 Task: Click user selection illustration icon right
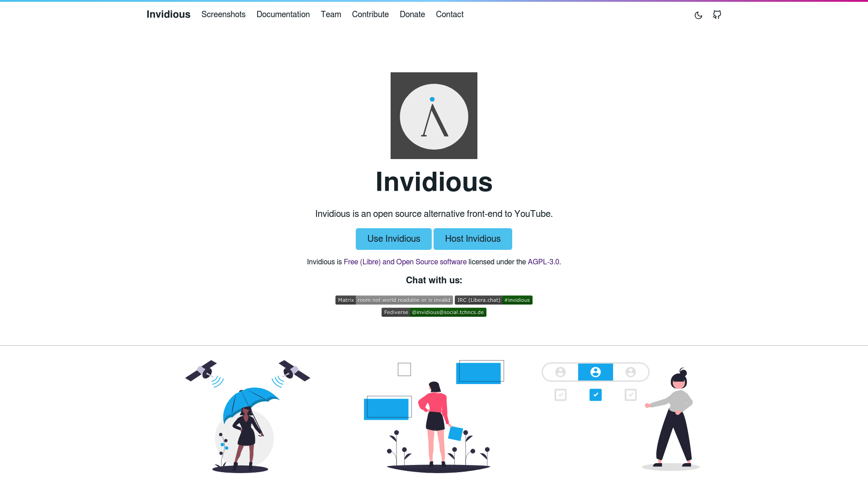tap(630, 372)
